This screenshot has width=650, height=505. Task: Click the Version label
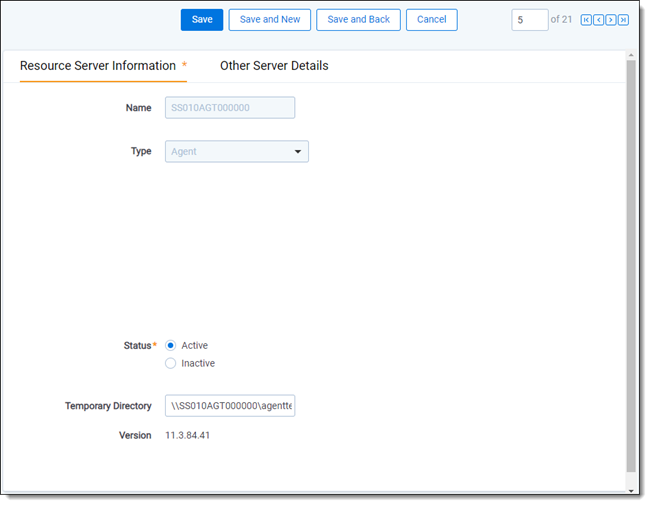coord(135,435)
